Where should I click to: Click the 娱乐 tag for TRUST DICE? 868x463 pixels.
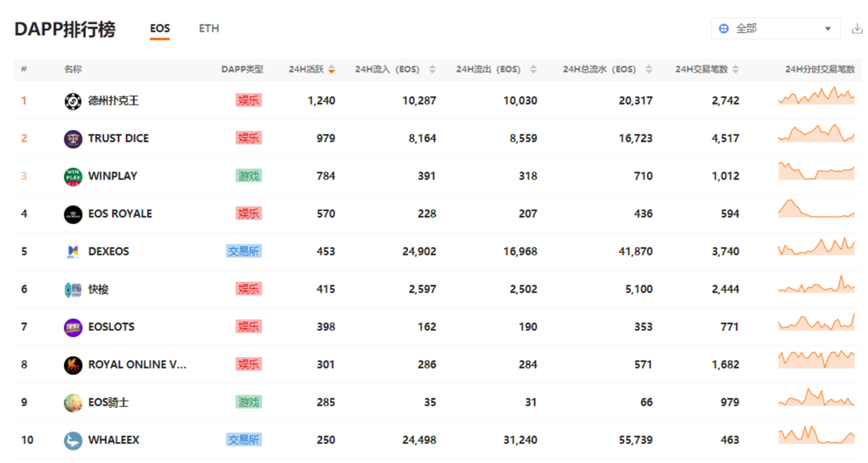pyautogui.click(x=248, y=138)
